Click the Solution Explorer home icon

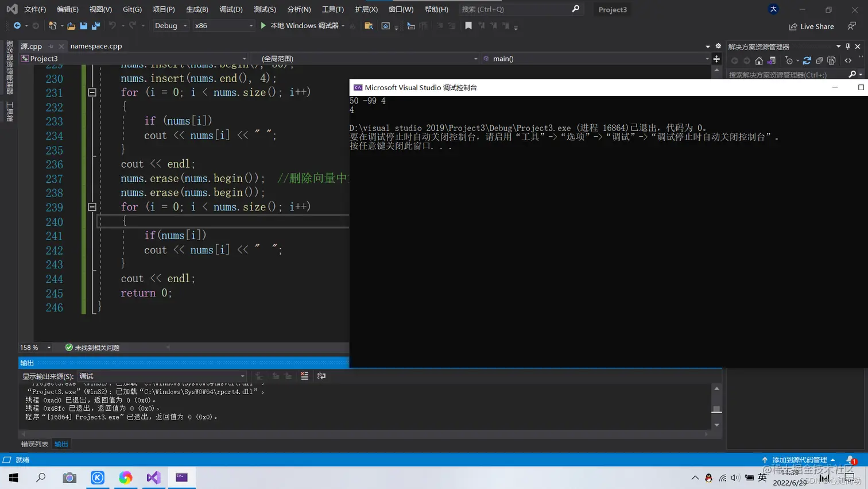pos(759,60)
